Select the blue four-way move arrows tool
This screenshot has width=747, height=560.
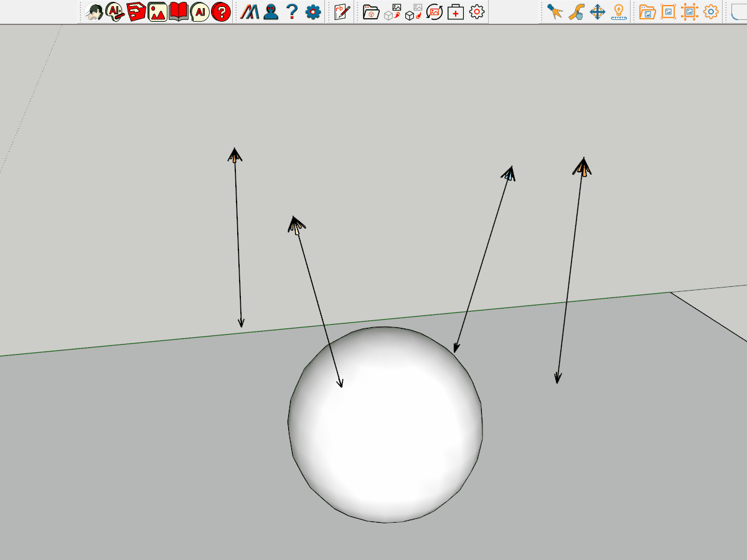pyautogui.click(x=598, y=12)
